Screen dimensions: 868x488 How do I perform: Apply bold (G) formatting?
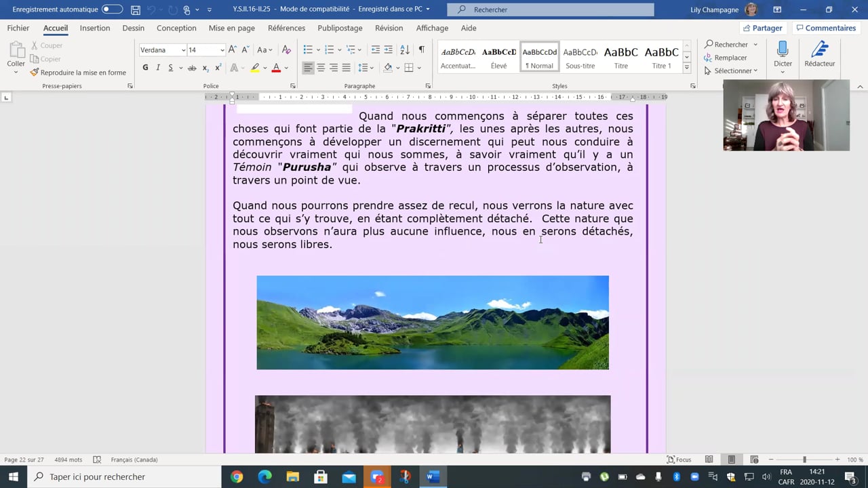(x=145, y=68)
